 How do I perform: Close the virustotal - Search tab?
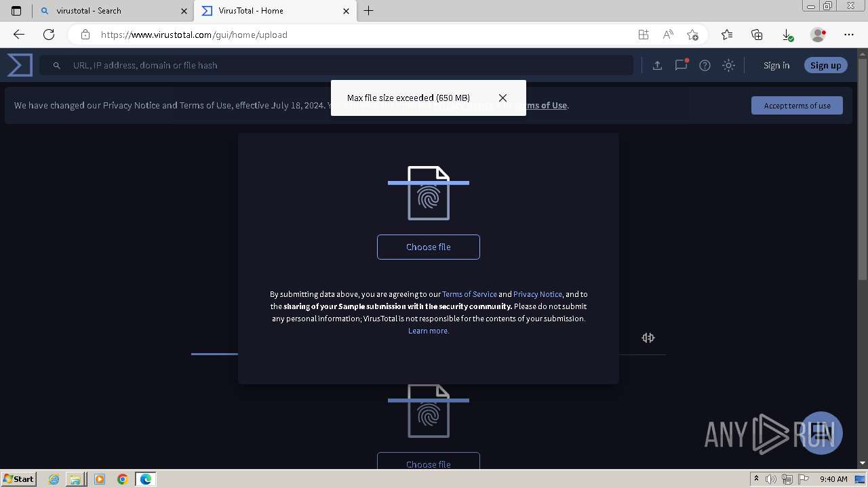(184, 11)
